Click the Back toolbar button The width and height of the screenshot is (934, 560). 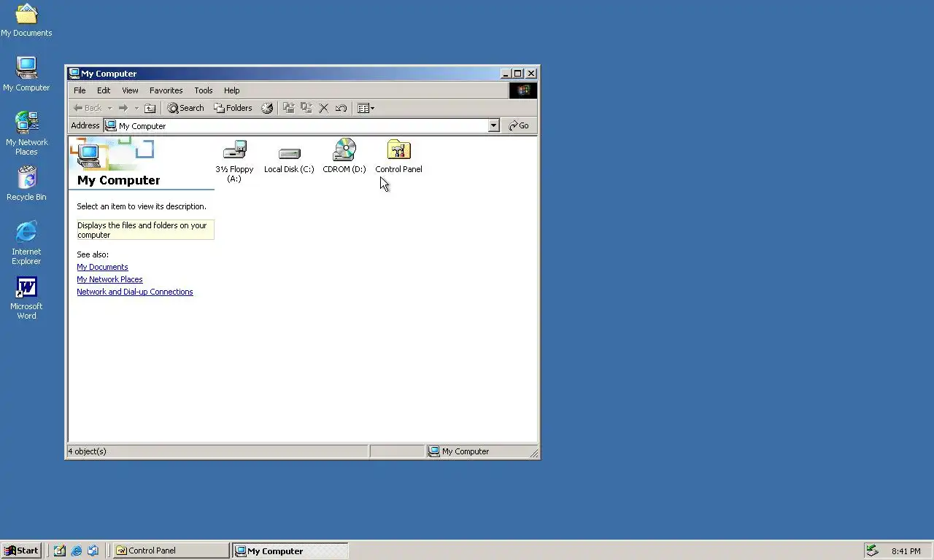[x=88, y=108]
